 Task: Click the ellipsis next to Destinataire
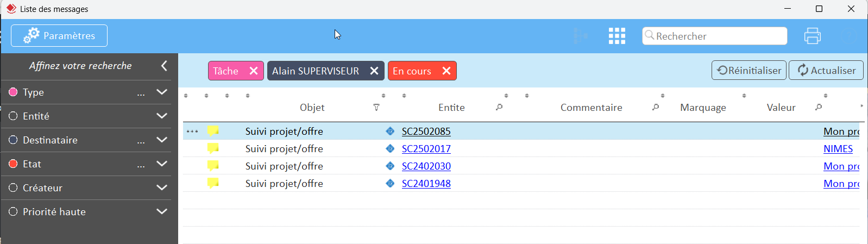coord(141,142)
